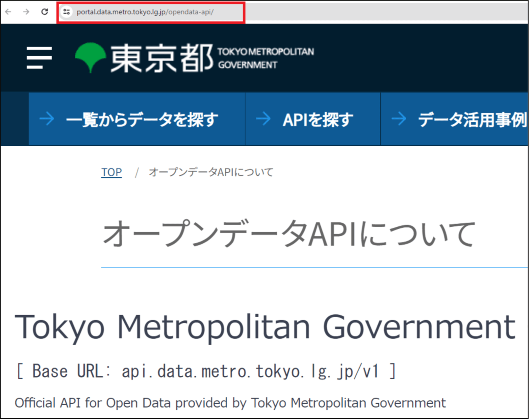The height and width of the screenshot is (420, 529).
Task: Click the 東京都 site title text
Action: point(161,58)
